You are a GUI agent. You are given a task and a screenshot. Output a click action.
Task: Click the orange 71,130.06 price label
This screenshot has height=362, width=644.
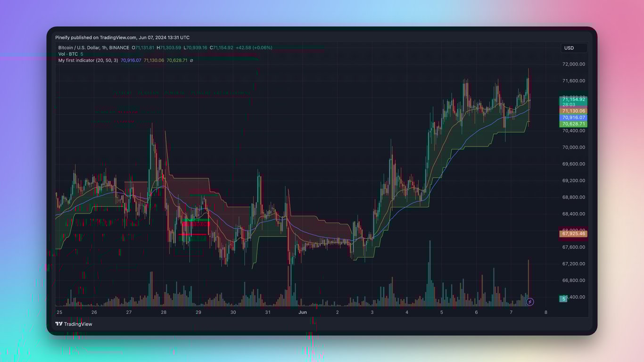573,111
